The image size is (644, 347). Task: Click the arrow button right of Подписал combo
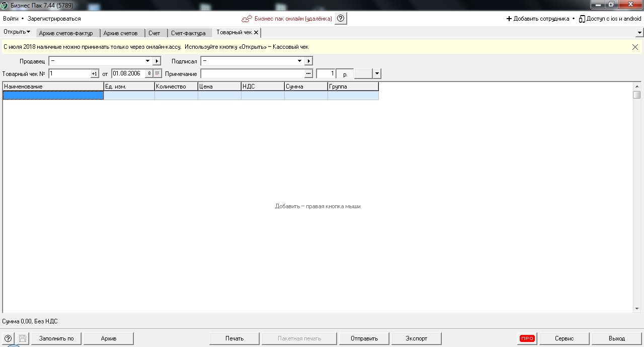(308, 61)
